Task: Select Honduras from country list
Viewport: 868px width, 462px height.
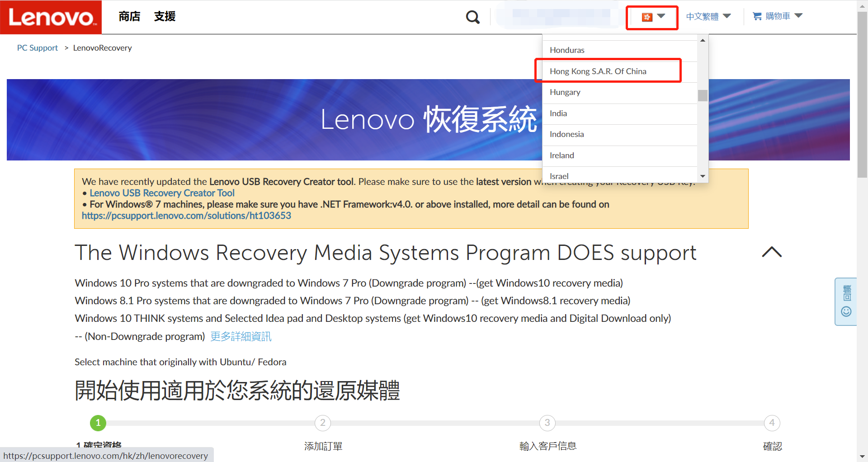Action: coord(620,50)
